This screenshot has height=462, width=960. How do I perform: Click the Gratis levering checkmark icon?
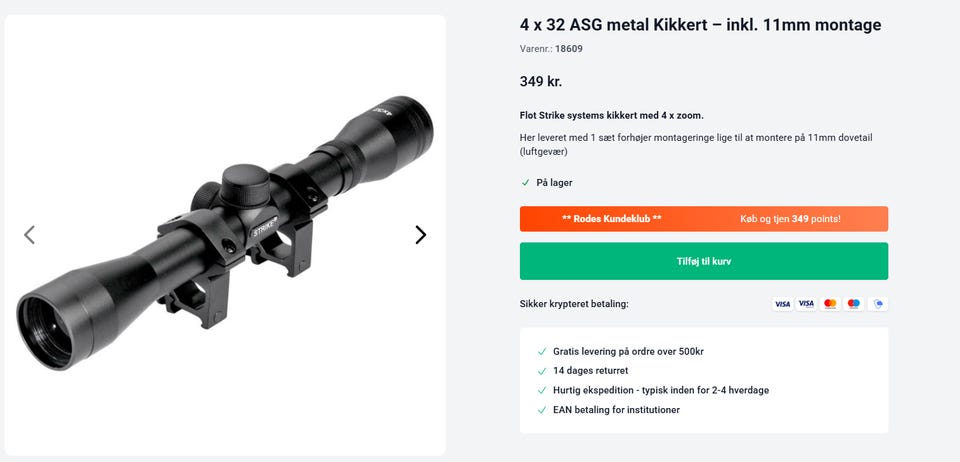542,352
